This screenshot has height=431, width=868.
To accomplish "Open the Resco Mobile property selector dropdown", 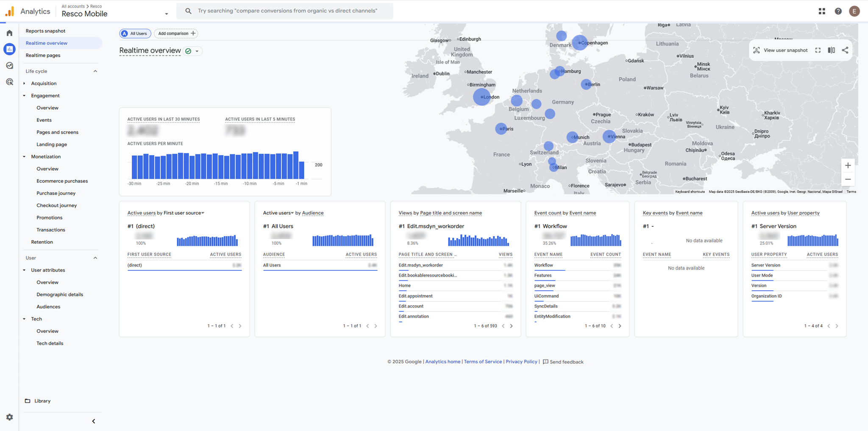I will 166,14.
